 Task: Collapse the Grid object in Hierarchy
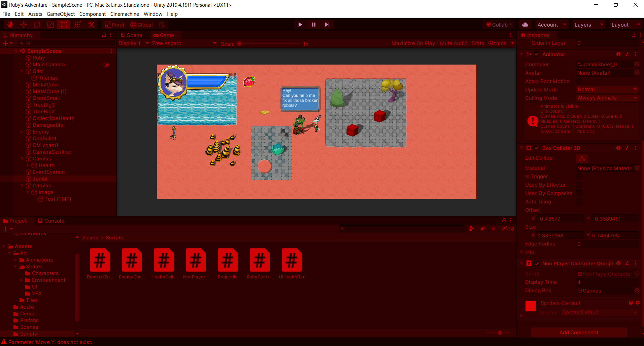[x=22, y=71]
